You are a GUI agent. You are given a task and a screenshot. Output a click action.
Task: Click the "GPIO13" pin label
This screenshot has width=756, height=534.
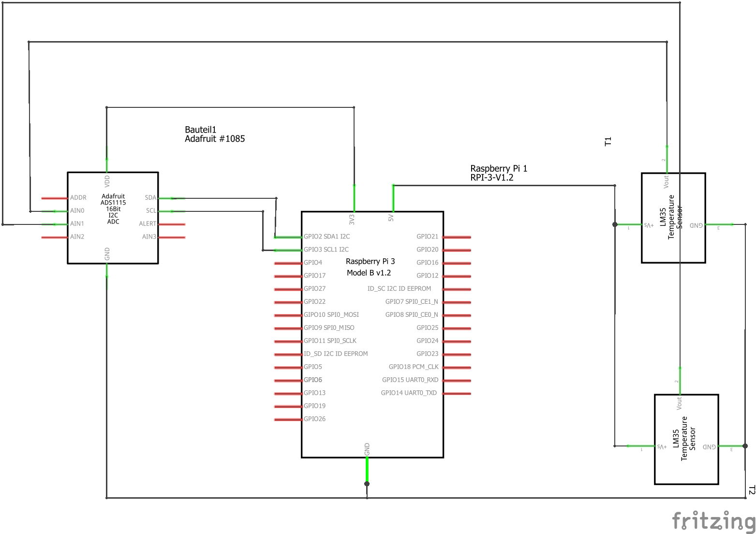(314, 393)
